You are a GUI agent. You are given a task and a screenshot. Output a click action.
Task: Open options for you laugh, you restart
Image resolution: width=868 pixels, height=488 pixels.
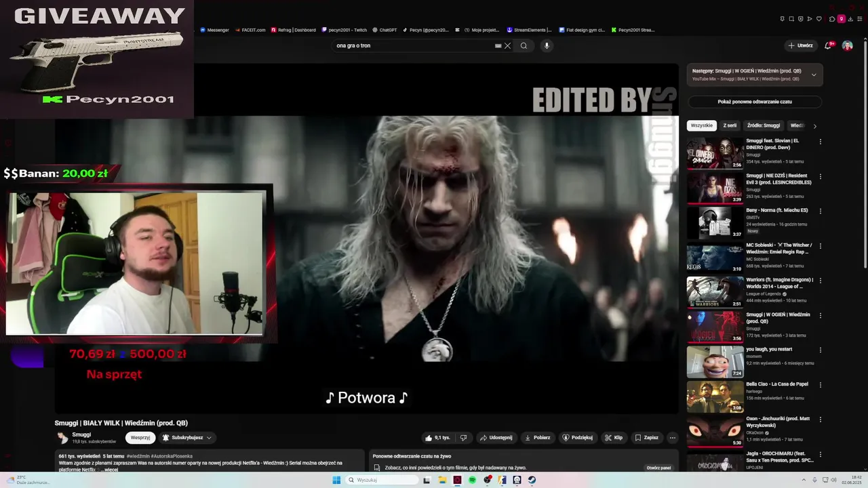(x=820, y=350)
